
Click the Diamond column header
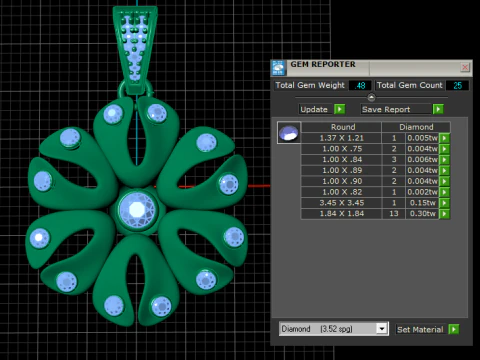(x=416, y=127)
